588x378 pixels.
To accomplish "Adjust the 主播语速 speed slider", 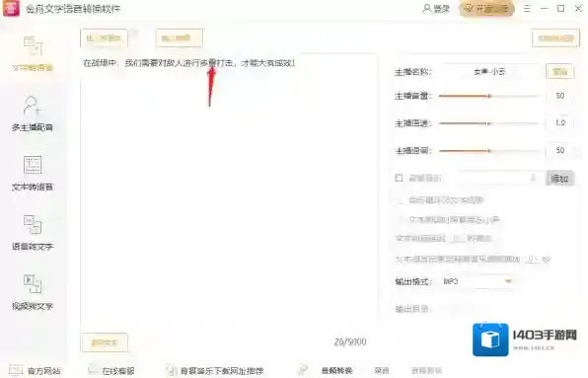I will [489, 123].
